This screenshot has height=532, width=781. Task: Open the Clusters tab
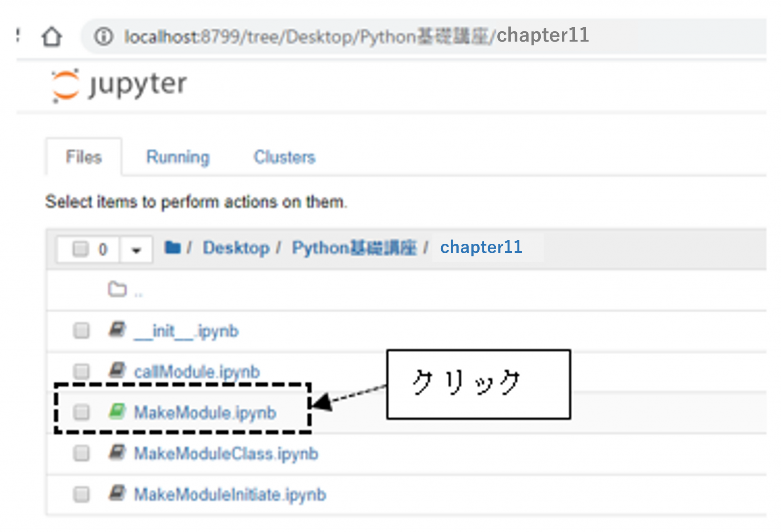[284, 157]
